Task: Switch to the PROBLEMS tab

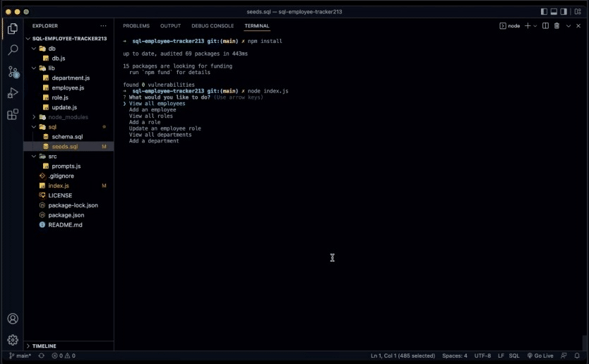Action: pyautogui.click(x=136, y=26)
